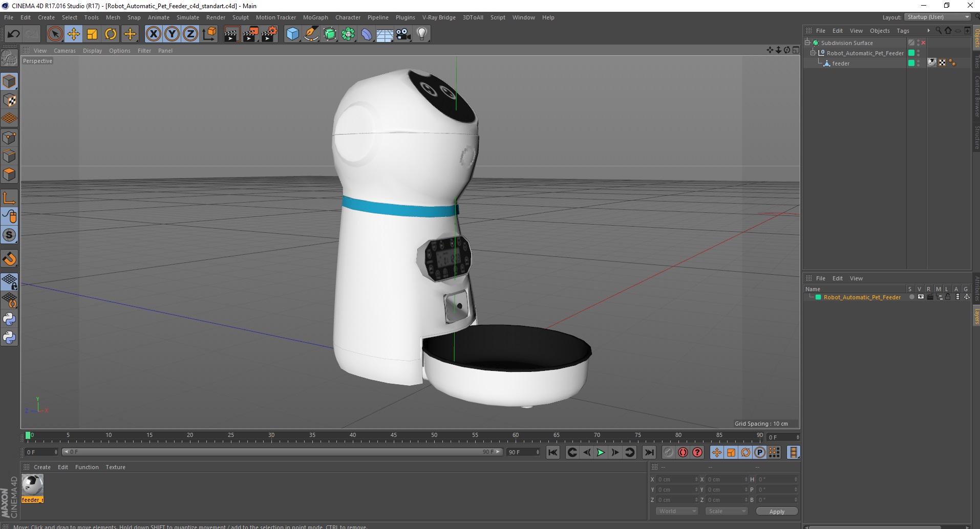The height and width of the screenshot is (529, 980).
Task: Open the Scale mode dropdown
Action: pos(726,511)
